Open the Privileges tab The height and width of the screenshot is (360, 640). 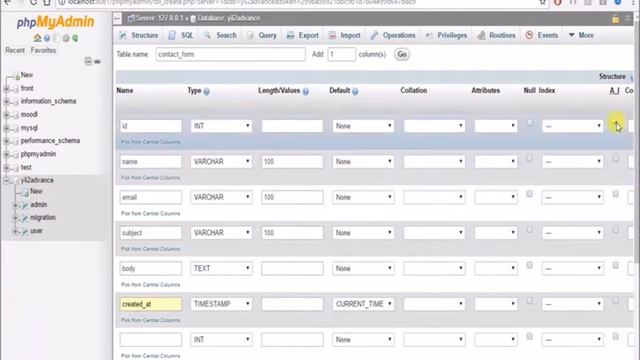pos(446,36)
